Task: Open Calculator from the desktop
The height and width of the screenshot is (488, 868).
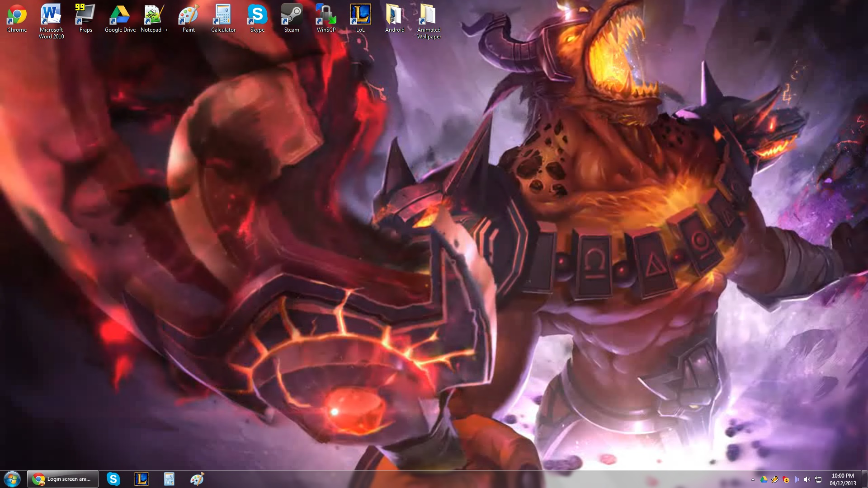Action: [223, 14]
